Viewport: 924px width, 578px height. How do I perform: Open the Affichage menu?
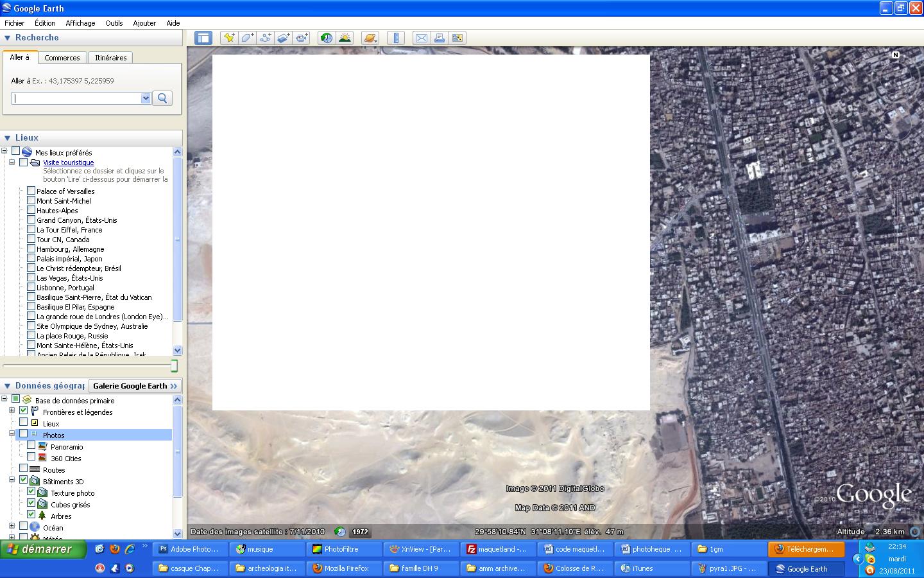[x=80, y=23]
